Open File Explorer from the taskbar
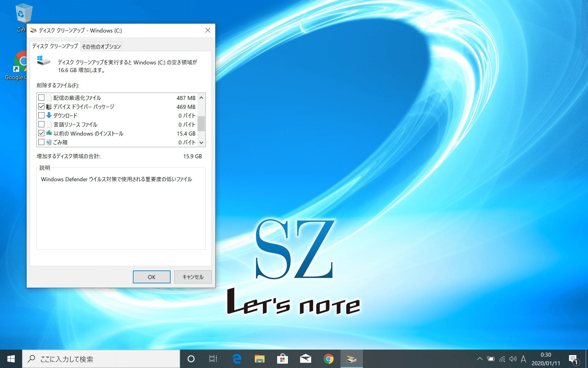The width and height of the screenshot is (588, 368). [x=259, y=358]
